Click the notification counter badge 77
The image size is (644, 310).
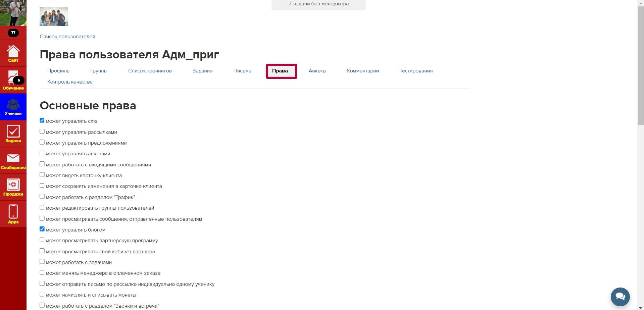tap(13, 33)
